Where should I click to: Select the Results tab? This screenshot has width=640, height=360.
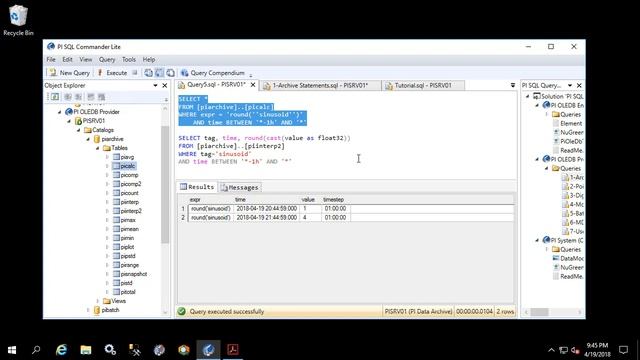point(197,187)
